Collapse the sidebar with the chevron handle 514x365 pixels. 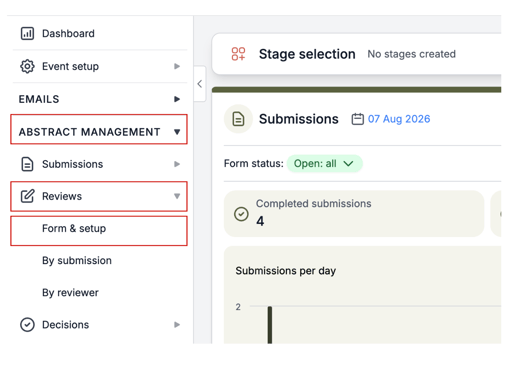(x=200, y=84)
